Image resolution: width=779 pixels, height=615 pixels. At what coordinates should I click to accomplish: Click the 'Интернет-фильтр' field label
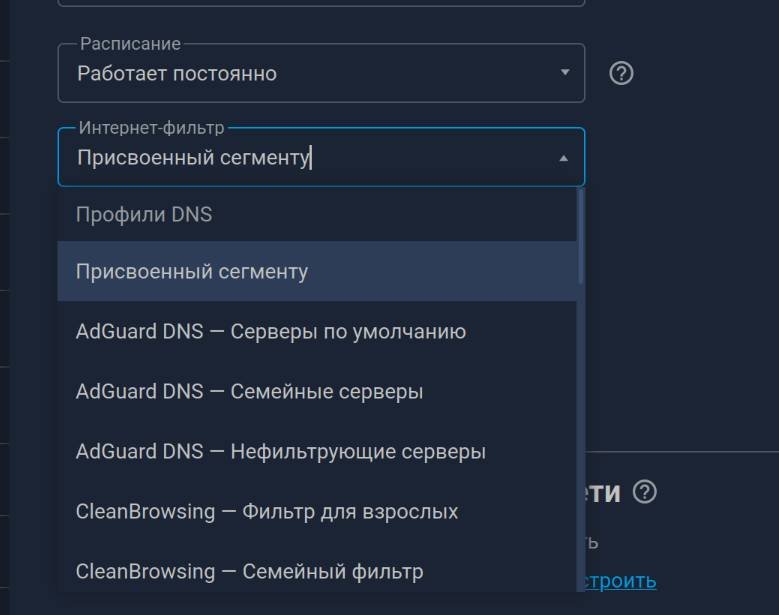pos(152,128)
